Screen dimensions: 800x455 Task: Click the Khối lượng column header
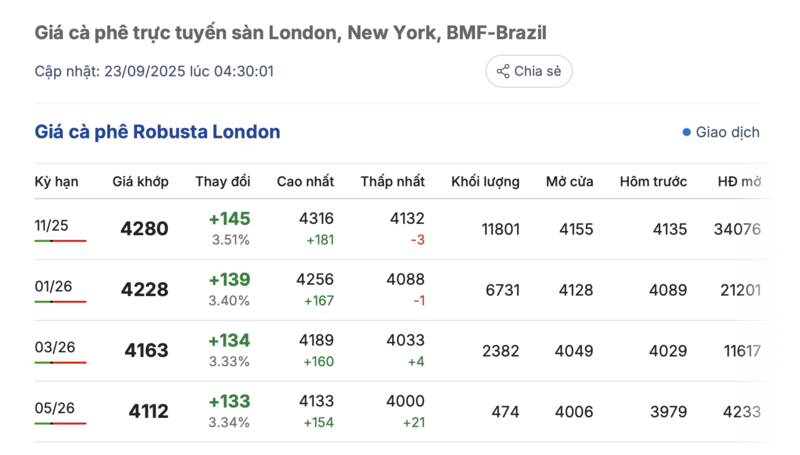[x=485, y=182]
